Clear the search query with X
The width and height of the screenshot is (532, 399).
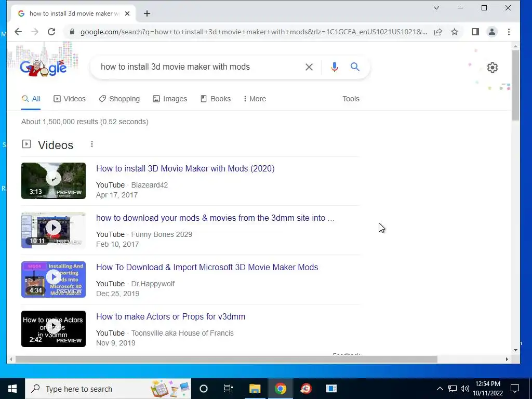click(x=309, y=67)
